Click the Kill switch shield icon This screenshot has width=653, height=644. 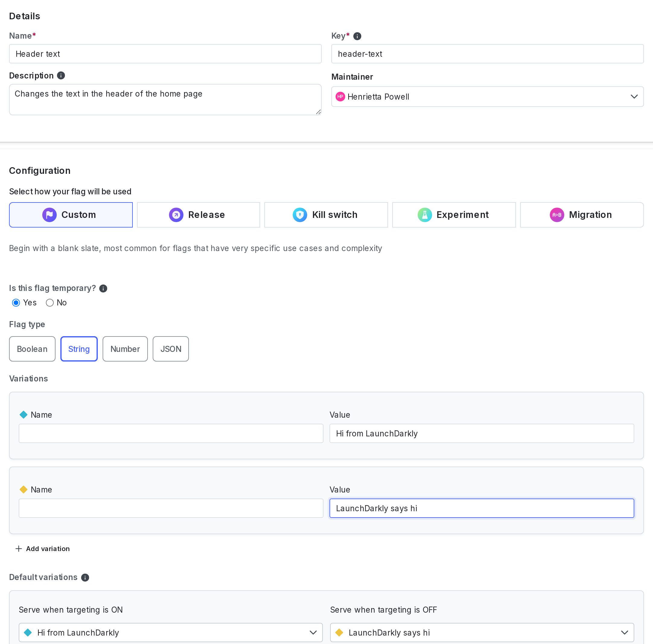coord(300,215)
